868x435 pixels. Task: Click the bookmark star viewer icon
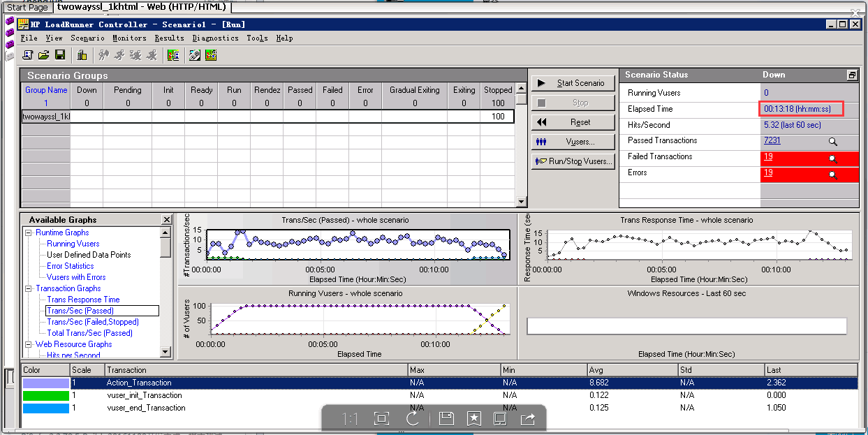point(473,418)
